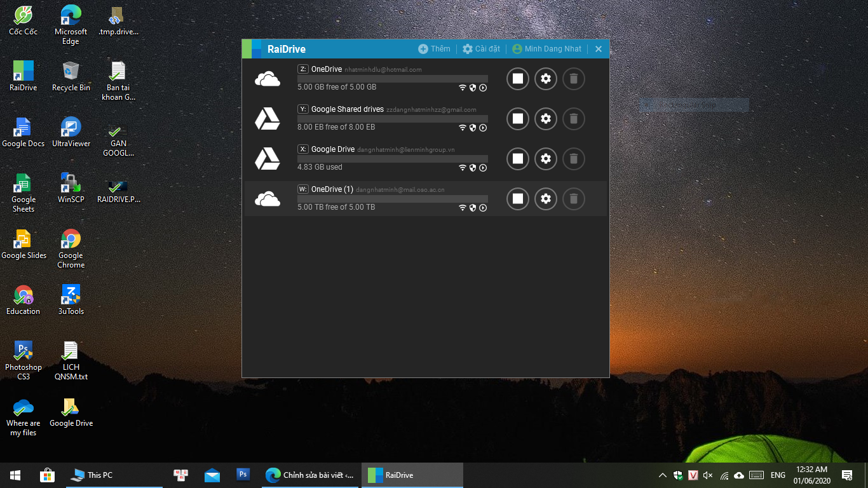868x488 pixels.
Task: Click the cloud icon of OneDrive (1)
Action: [x=268, y=199]
